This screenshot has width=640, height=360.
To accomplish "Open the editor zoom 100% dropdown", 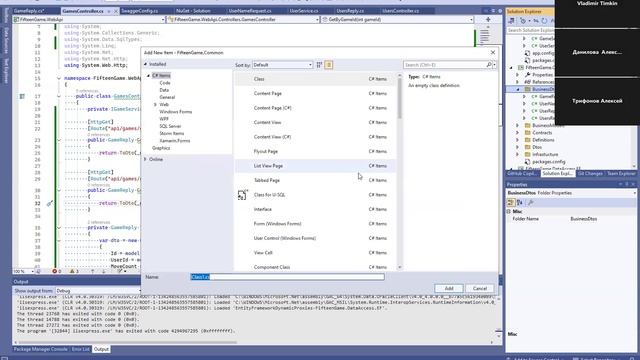I will coord(23,271).
